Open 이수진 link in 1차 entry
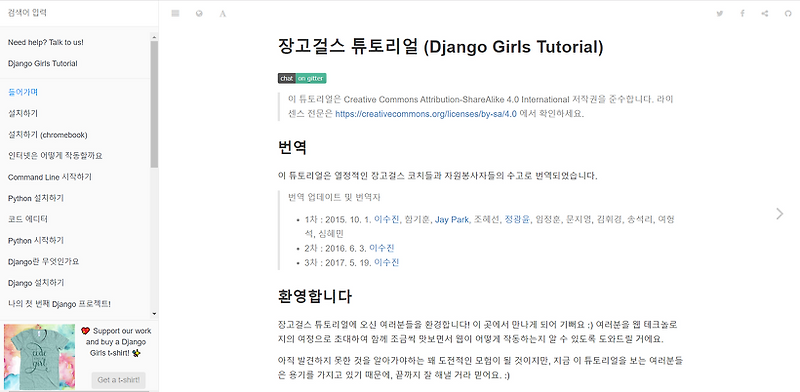 386,219
